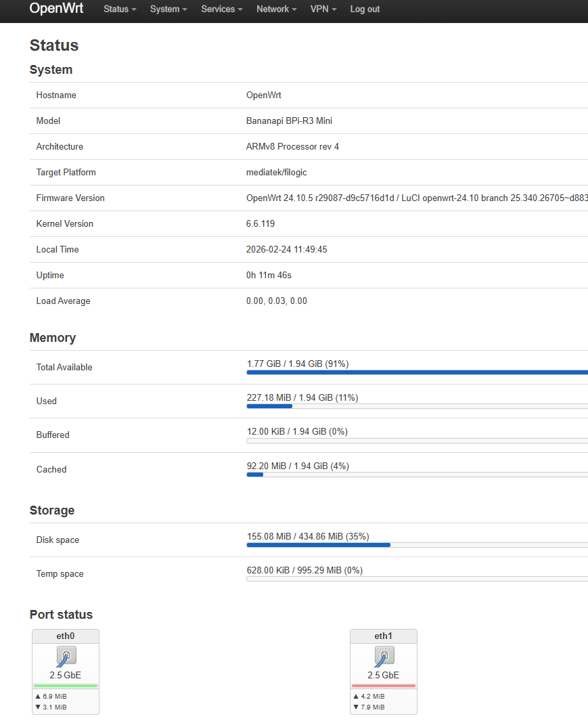This screenshot has height=721, width=588.
Task: Click the eth1 port header label
Action: coord(384,636)
